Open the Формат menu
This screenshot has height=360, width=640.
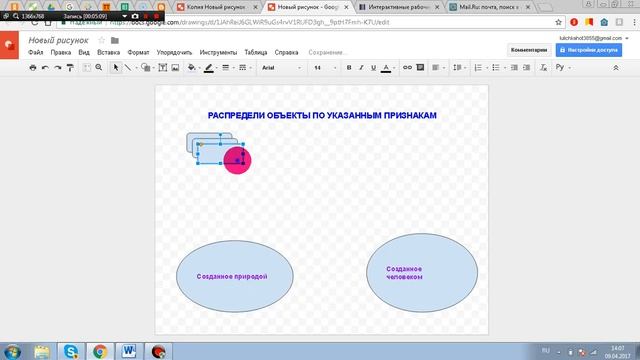click(x=138, y=52)
